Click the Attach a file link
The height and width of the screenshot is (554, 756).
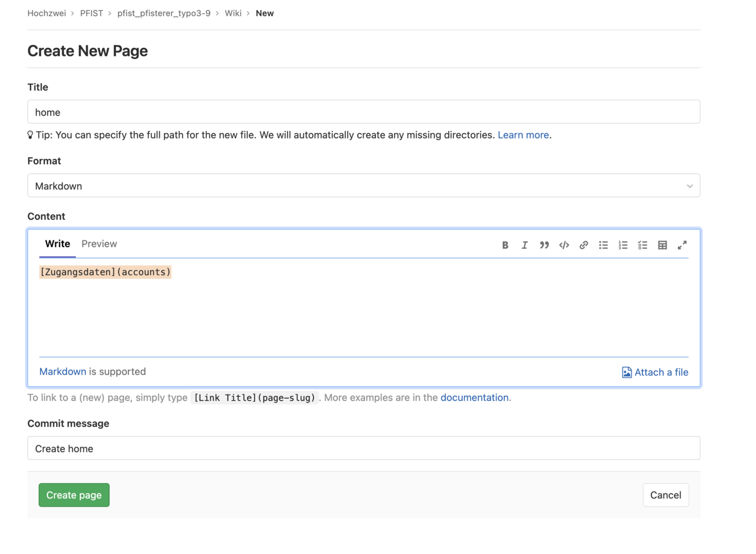coord(655,372)
